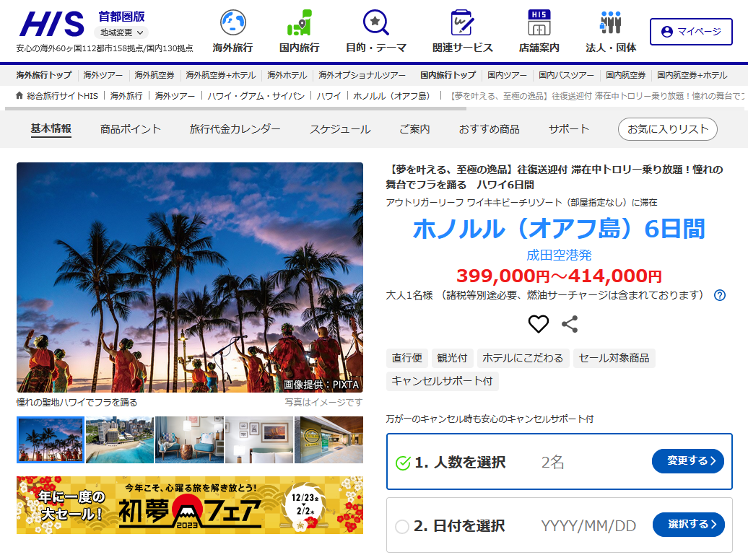Open 海外航空券+ホテル link

click(x=221, y=75)
